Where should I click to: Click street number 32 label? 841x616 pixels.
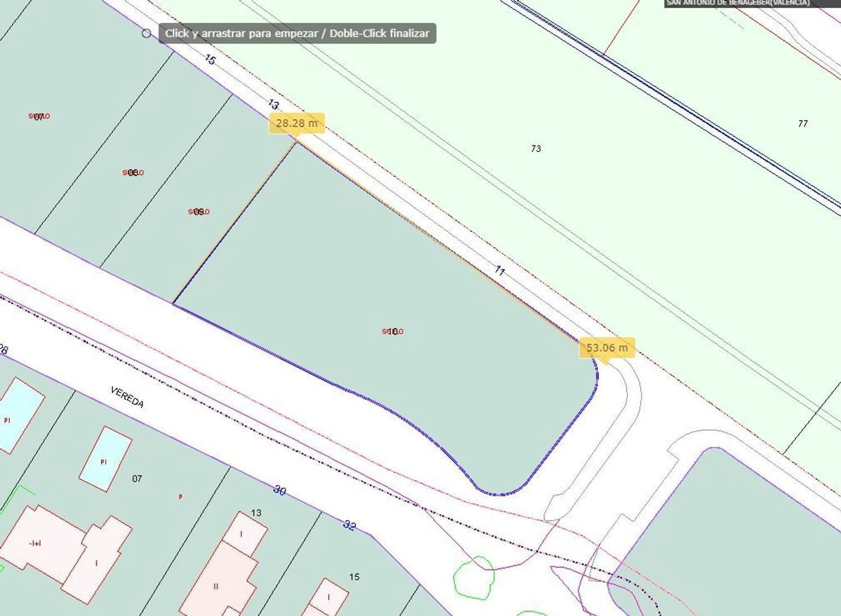(350, 525)
